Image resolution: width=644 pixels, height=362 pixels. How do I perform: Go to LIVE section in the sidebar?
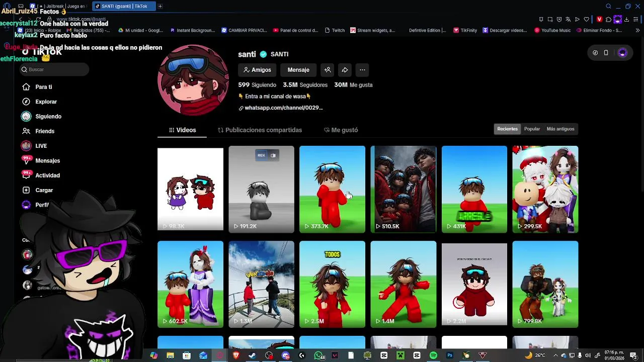34,146
